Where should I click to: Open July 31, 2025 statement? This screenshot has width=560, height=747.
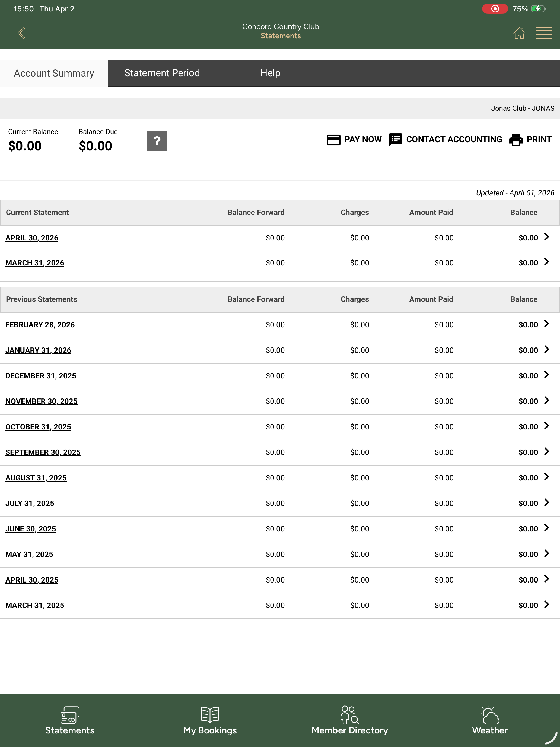30,503
